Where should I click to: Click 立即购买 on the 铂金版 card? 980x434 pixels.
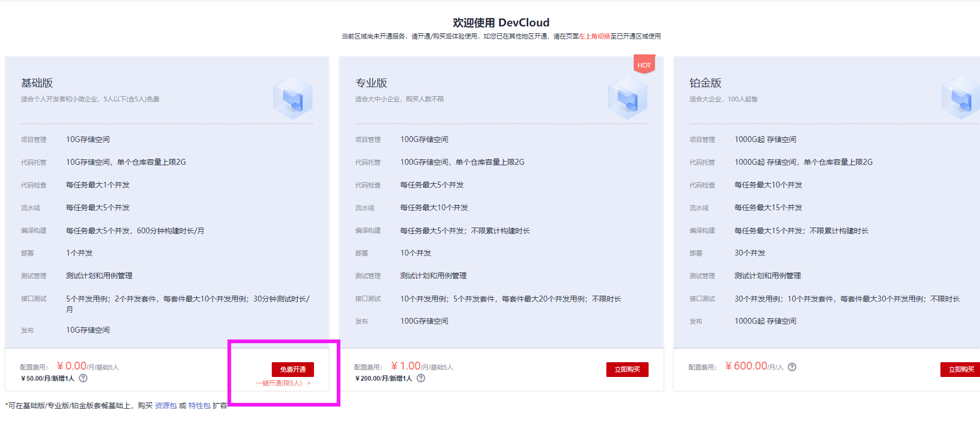[960, 369]
